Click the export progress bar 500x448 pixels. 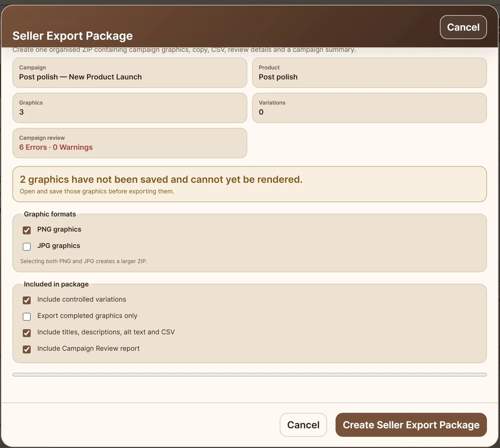tap(250, 375)
